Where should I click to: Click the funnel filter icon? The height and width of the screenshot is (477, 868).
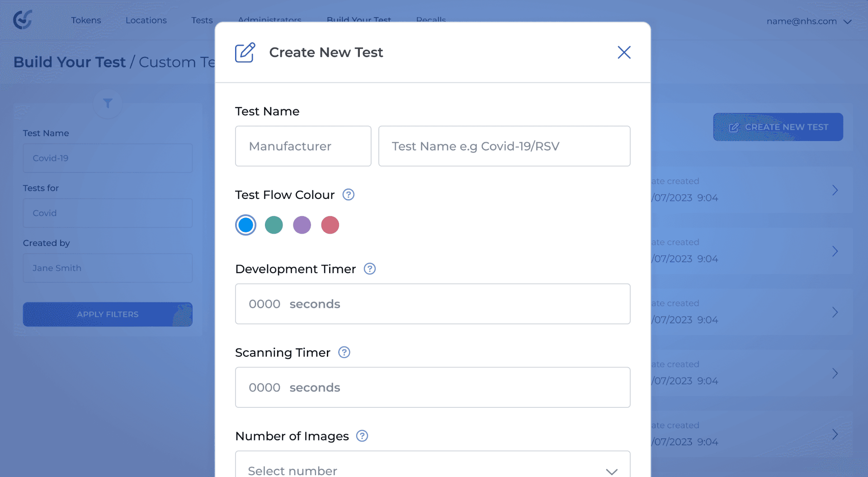pyautogui.click(x=108, y=104)
